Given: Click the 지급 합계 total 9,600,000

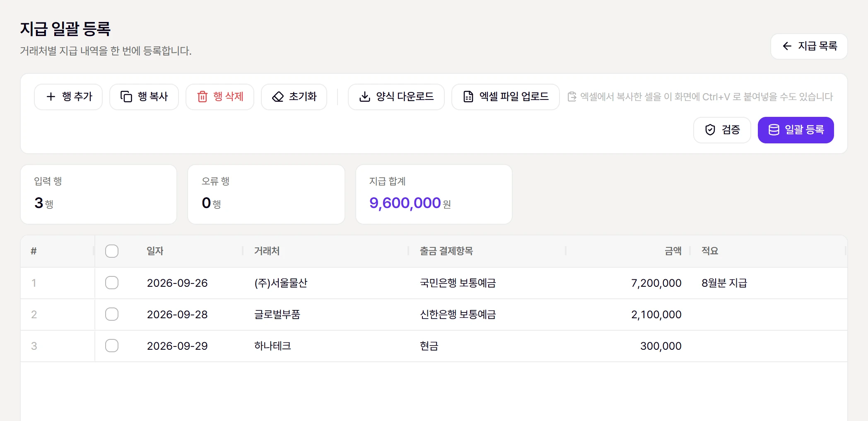Looking at the screenshot, I should [405, 203].
